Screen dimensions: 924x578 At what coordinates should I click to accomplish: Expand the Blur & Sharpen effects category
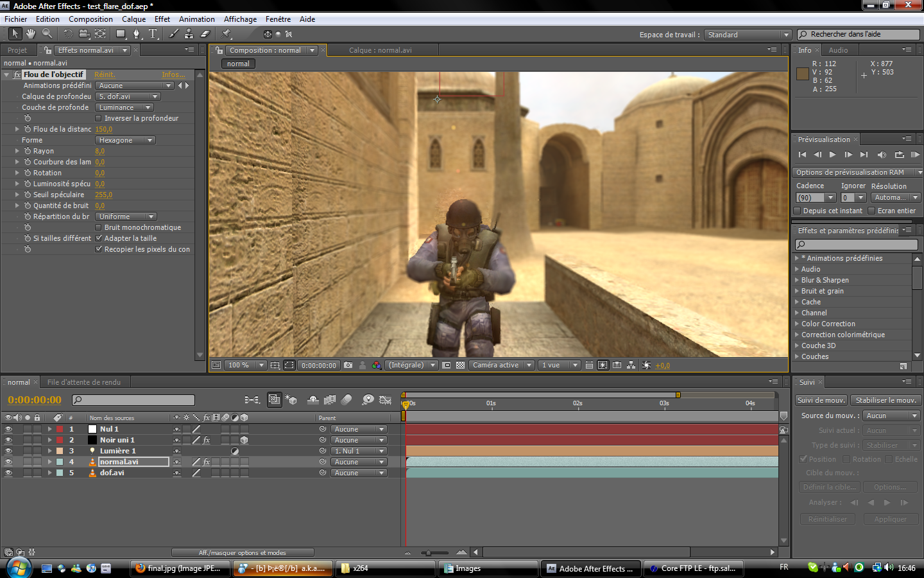(x=797, y=280)
